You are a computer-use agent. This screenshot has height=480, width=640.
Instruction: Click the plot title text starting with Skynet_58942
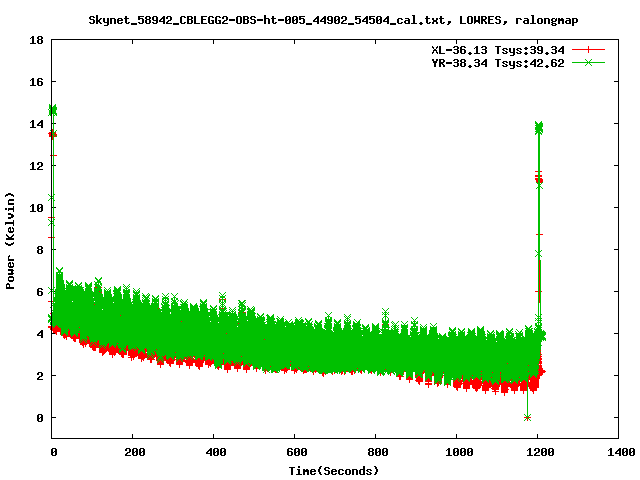click(x=333, y=20)
